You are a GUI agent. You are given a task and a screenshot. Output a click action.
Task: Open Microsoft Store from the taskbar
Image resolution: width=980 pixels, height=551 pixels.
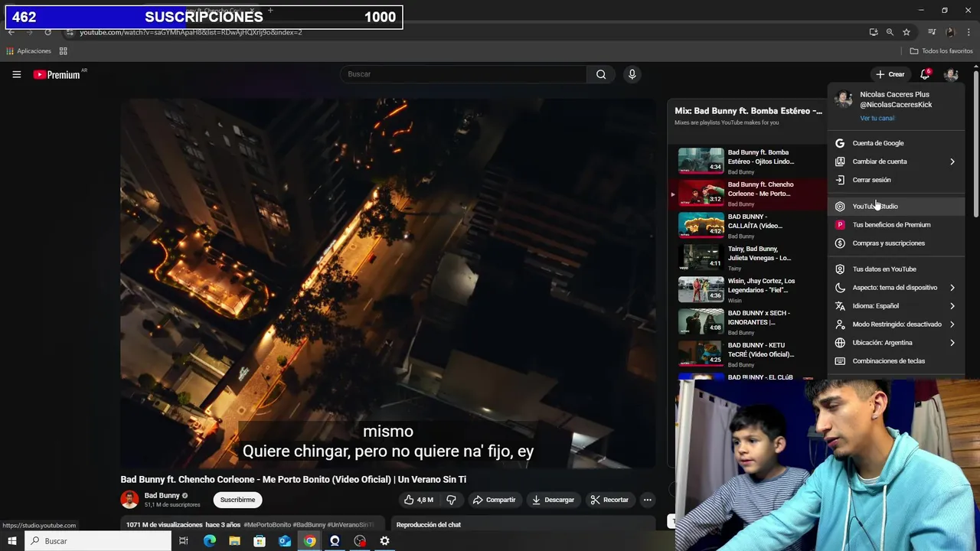[260, 541]
